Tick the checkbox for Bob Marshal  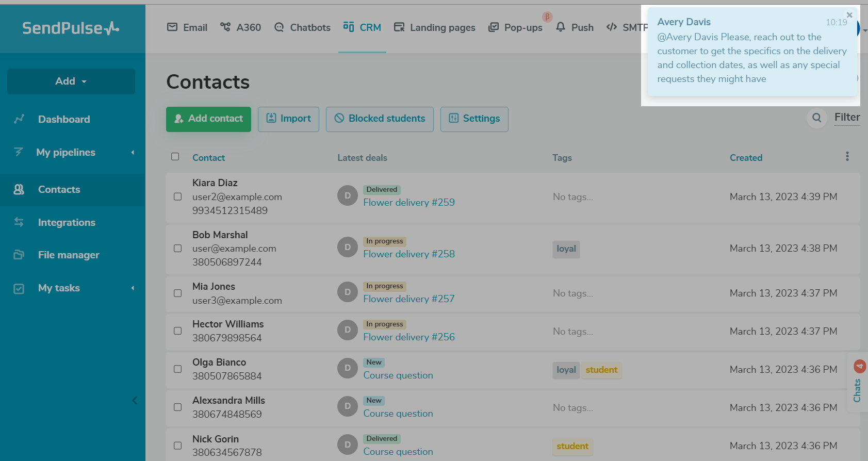click(178, 249)
